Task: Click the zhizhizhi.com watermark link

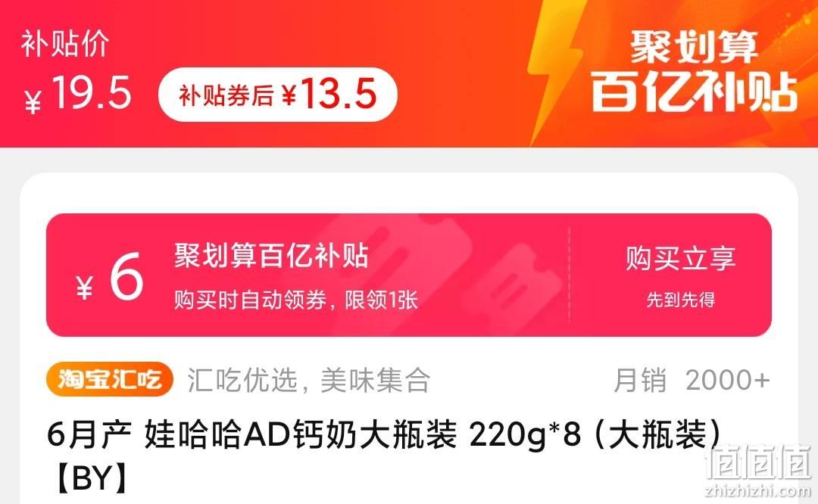Action: 757,491
